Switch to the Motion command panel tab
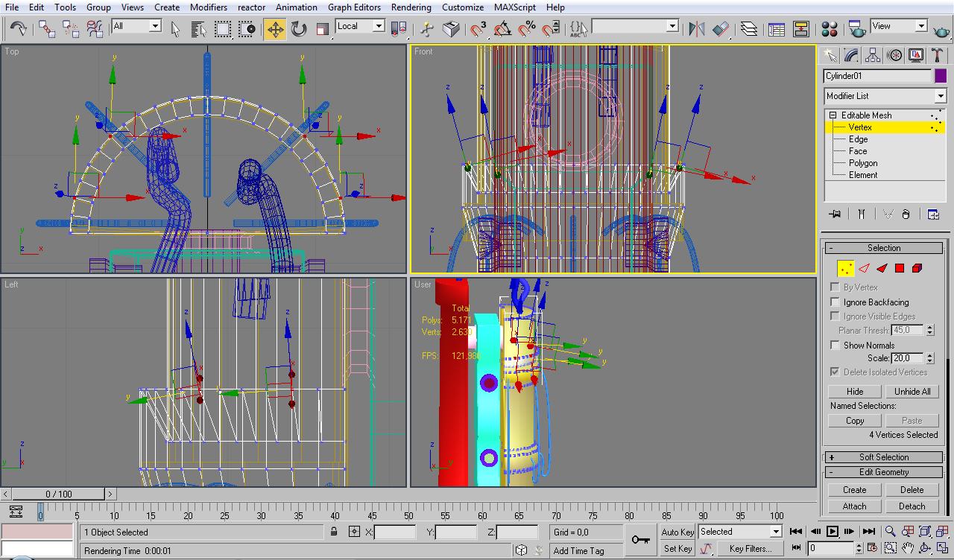This screenshot has width=954, height=560. point(894,55)
